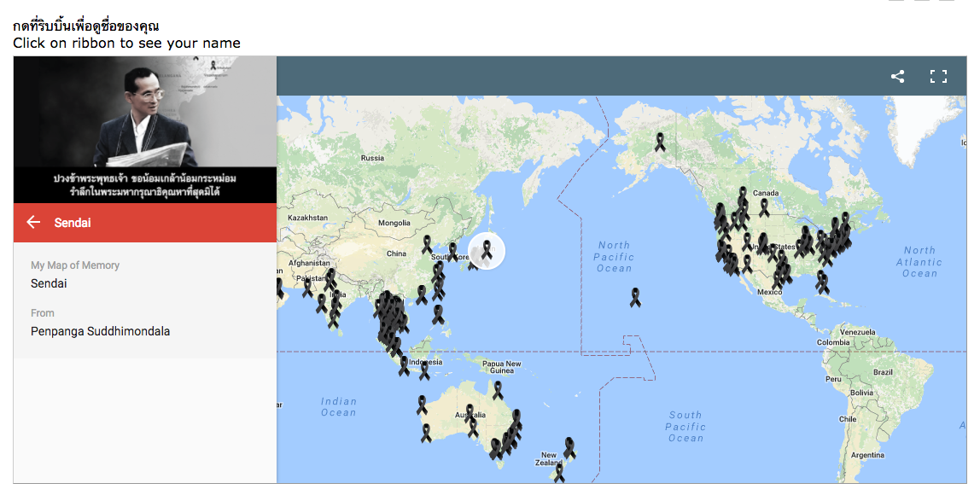This screenshot has width=980, height=501.
Task: Go back using the arrow beside Sendai
Action: pyautogui.click(x=33, y=223)
